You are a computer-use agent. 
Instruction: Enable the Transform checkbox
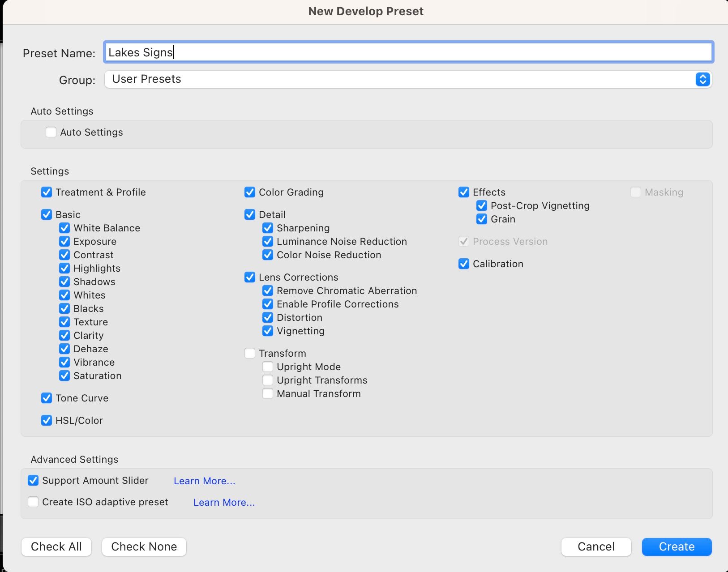(x=250, y=354)
